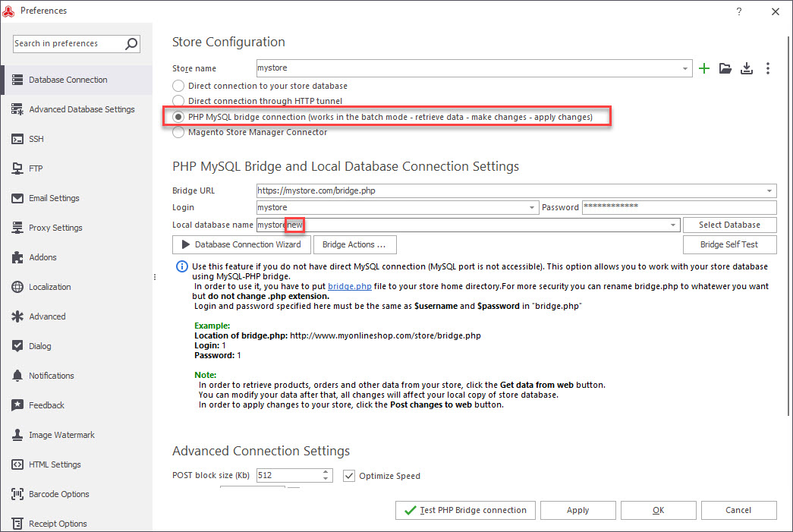Viewport: 793px width, 532px height.
Task: Click the Database Connection sidebar icon
Action: click(x=17, y=80)
